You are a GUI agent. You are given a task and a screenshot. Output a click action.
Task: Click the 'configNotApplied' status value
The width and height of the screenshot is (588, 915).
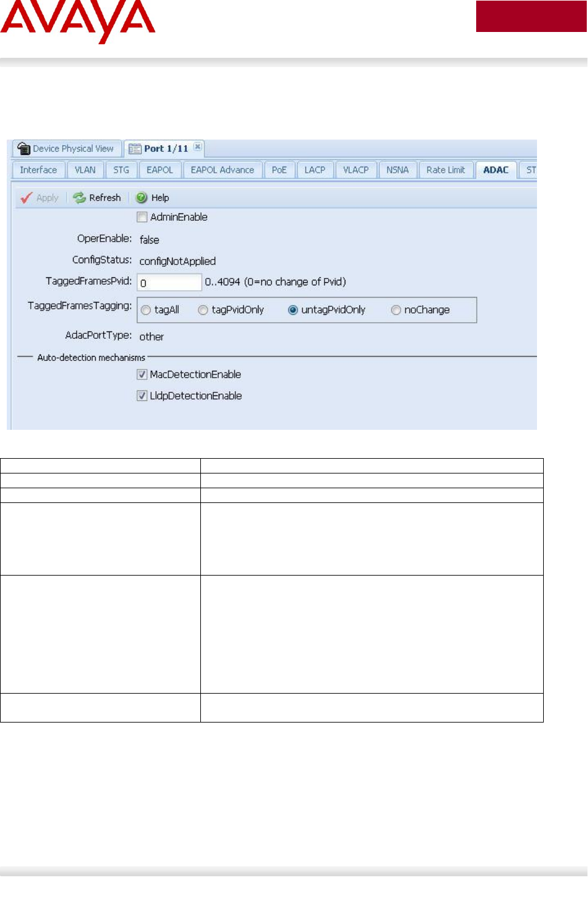coord(178,261)
